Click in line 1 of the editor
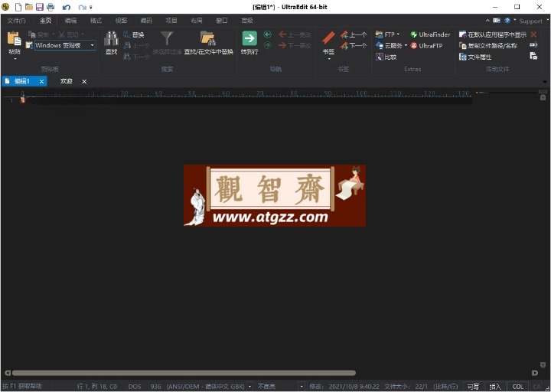This screenshot has height=392, width=551. 246,100
